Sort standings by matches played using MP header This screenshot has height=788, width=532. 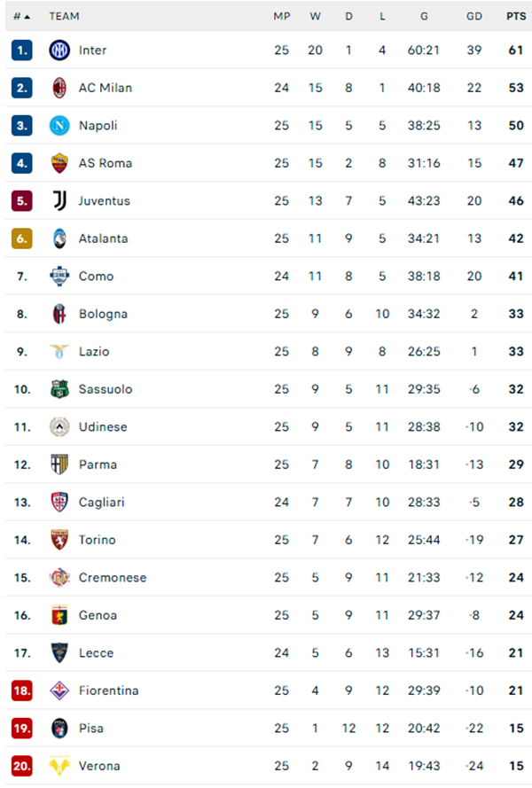pyautogui.click(x=282, y=16)
